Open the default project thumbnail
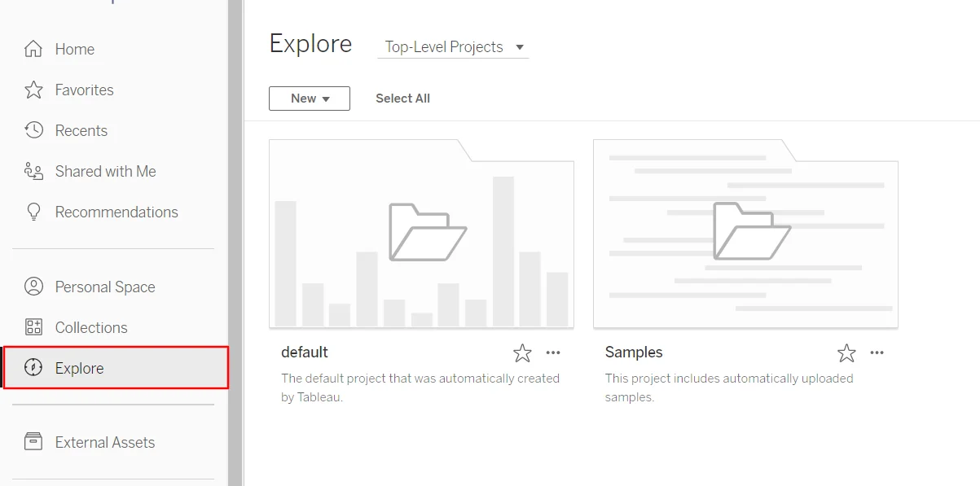980x486 pixels. 421,234
